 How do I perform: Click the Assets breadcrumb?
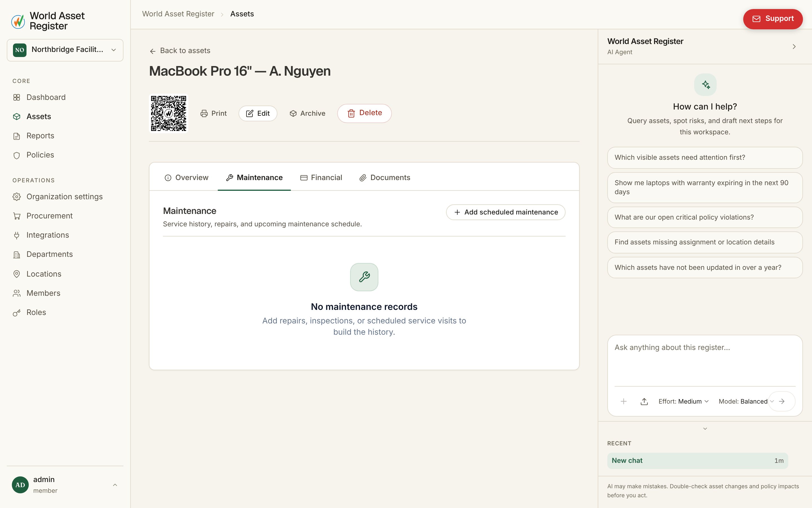point(242,14)
